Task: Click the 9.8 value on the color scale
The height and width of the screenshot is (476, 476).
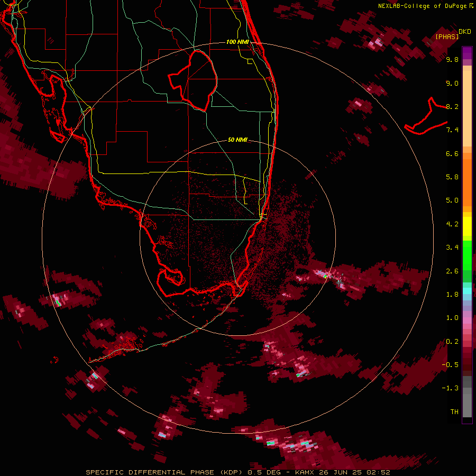Action: [x=452, y=59]
